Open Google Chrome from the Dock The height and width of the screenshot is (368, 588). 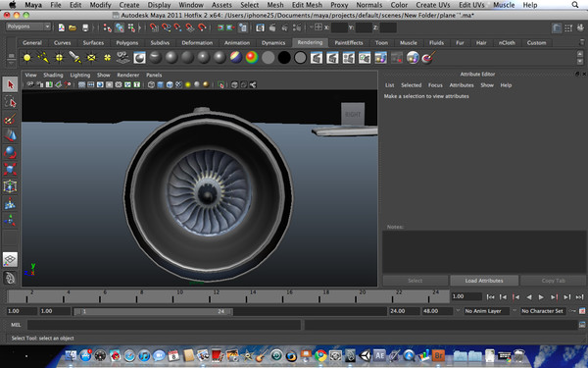[x=320, y=355]
